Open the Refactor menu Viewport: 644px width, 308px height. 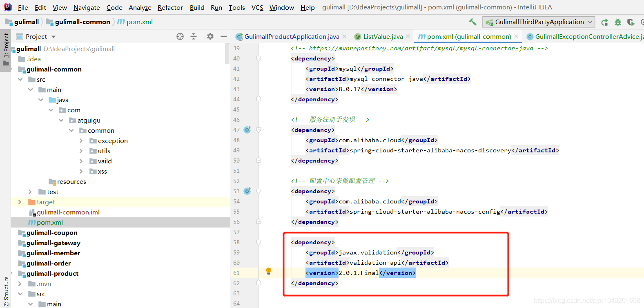click(x=170, y=7)
